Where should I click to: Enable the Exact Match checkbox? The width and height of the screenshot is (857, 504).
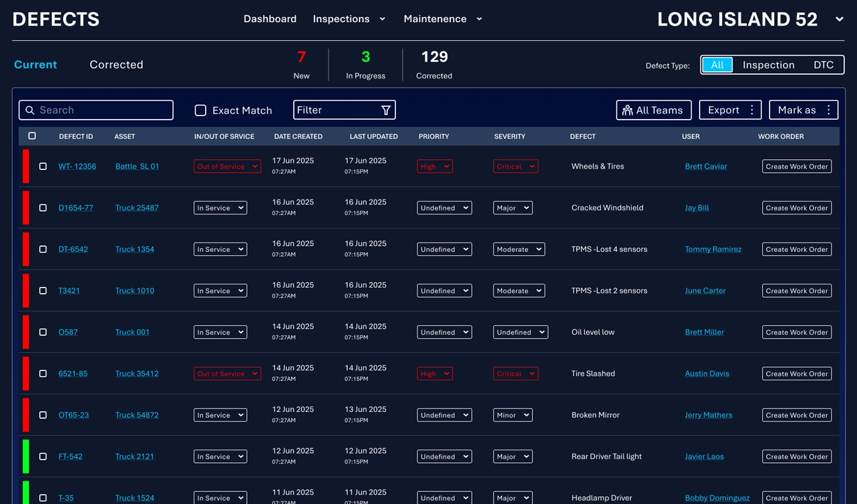(x=200, y=110)
